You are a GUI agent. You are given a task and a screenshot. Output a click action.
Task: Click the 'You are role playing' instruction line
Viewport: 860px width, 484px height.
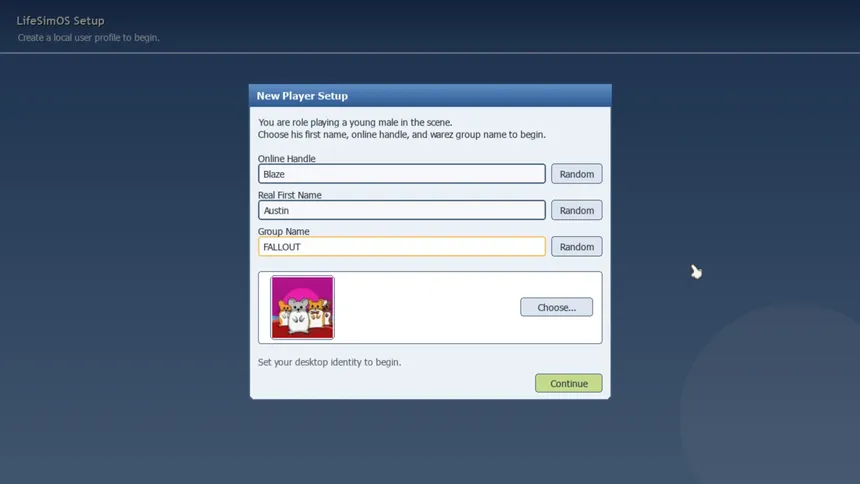(x=355, y=122)
